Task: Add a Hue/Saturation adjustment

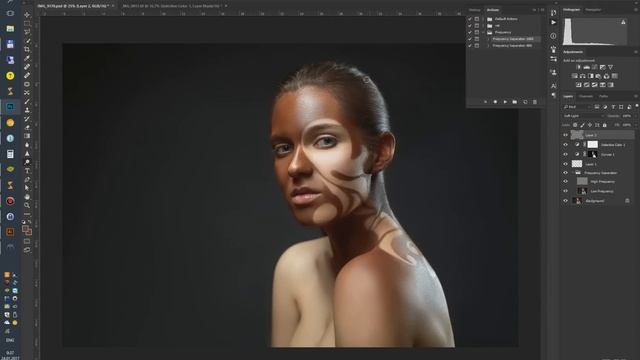Action: (574, 76)
